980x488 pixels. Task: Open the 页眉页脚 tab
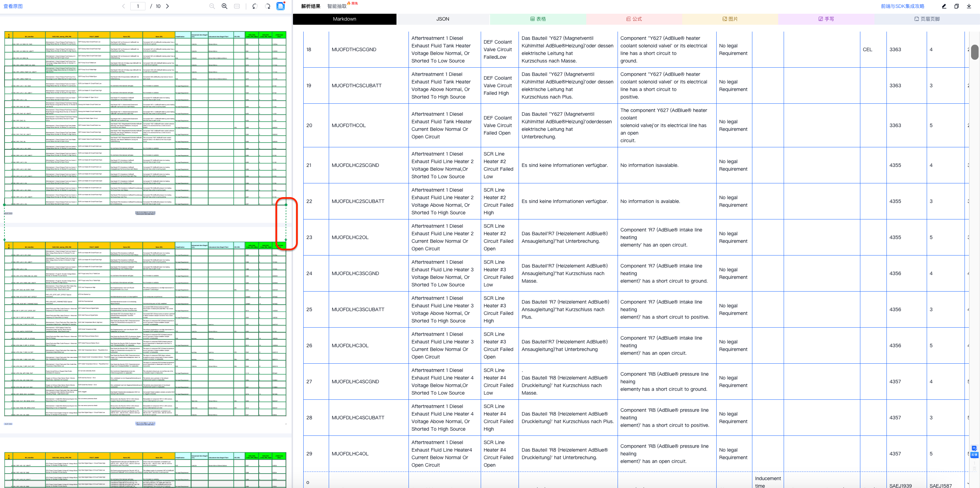coord(927,19)
